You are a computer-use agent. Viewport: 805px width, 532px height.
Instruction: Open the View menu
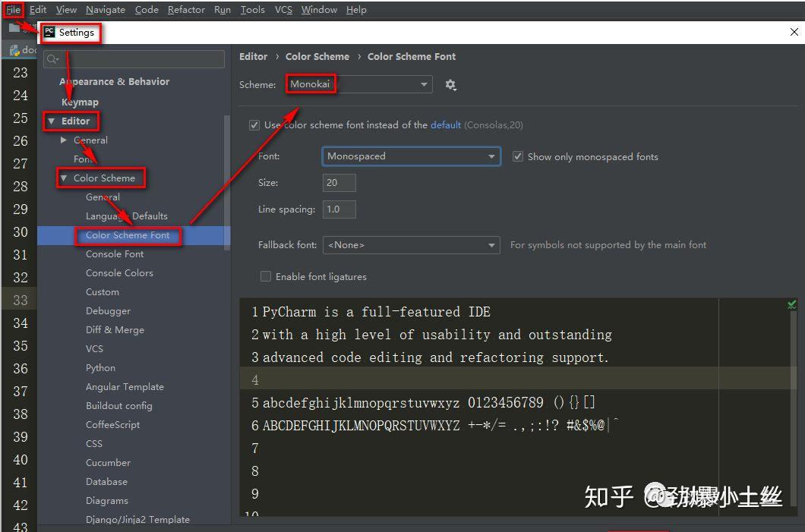pos(66,10)
